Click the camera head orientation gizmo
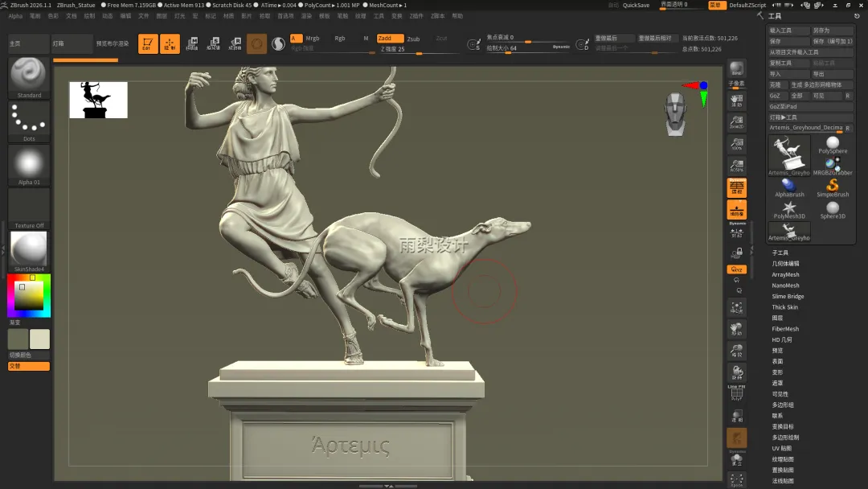Image resolution: width=868 pixels, height=489 pixels. click(x=676, y=114)
